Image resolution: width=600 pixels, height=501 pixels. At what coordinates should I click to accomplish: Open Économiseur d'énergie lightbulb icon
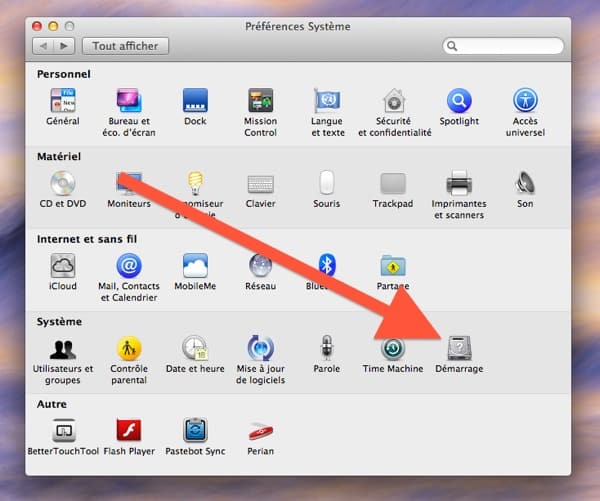click(195, 183)
